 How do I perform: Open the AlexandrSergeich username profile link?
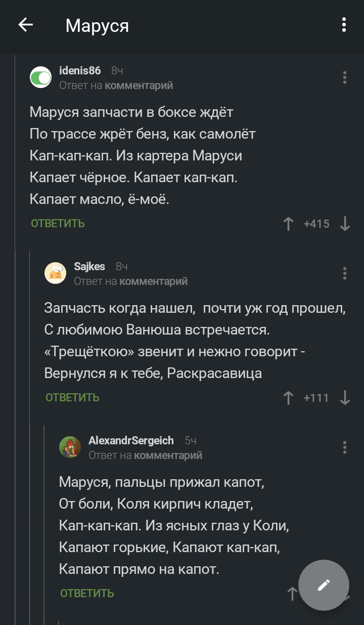131,441
